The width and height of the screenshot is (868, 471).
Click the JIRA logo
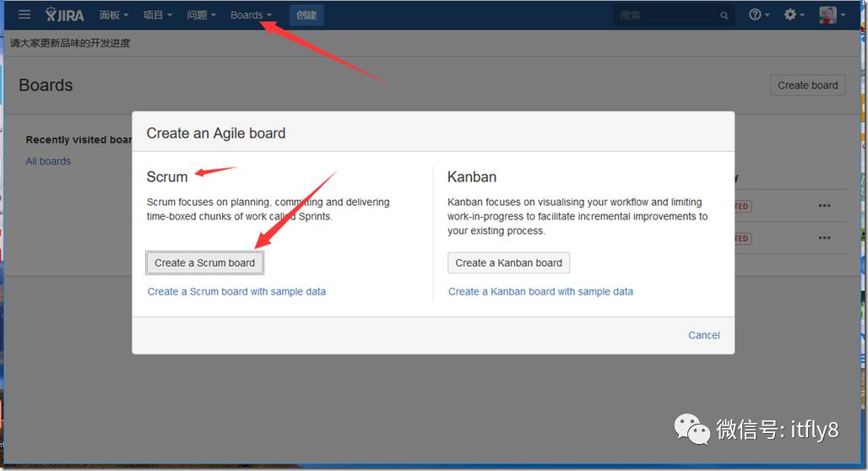click(x=65, y=15)
